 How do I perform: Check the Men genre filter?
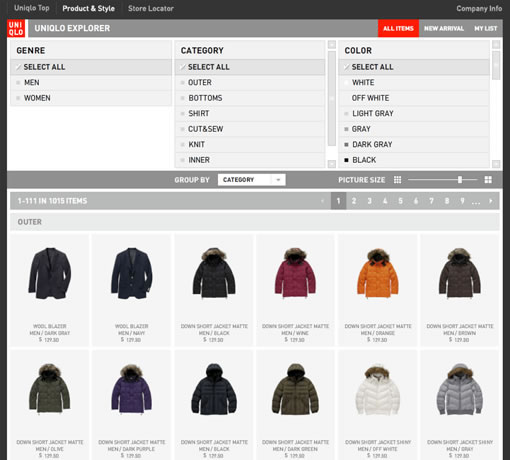[x=18, y=83]
